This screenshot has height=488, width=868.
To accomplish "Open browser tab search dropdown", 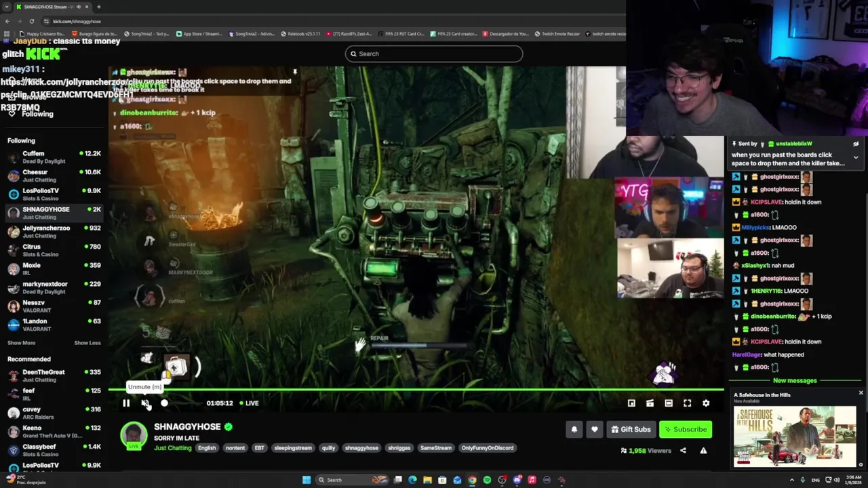I will 6,7.
